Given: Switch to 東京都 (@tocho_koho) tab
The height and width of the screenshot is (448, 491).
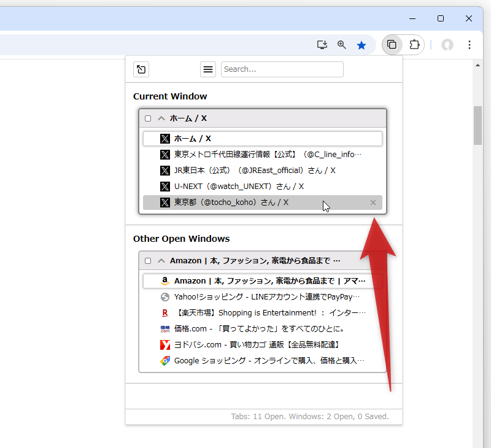Looking at the screenshot, I should click(263, 203).
